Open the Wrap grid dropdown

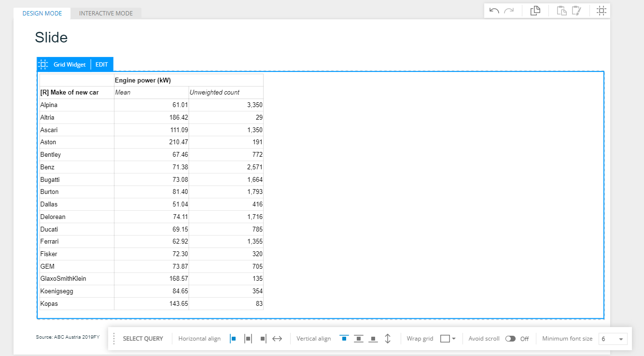(448, 339)
